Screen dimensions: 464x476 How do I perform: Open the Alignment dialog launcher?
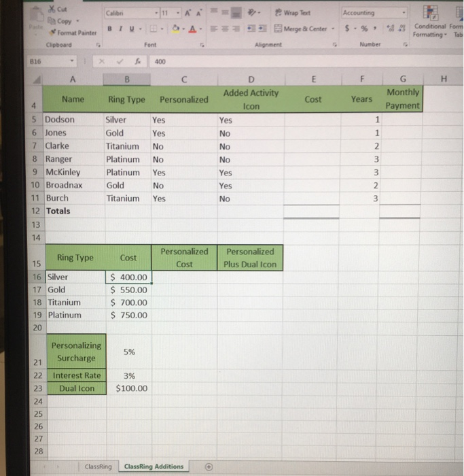point(334,45)
